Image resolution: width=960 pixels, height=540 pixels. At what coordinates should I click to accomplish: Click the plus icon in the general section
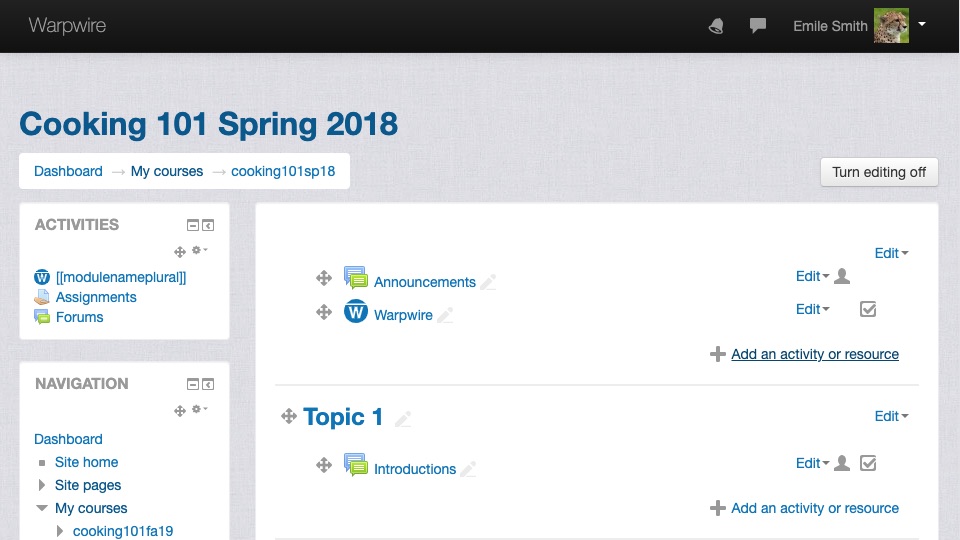(718, 354)
